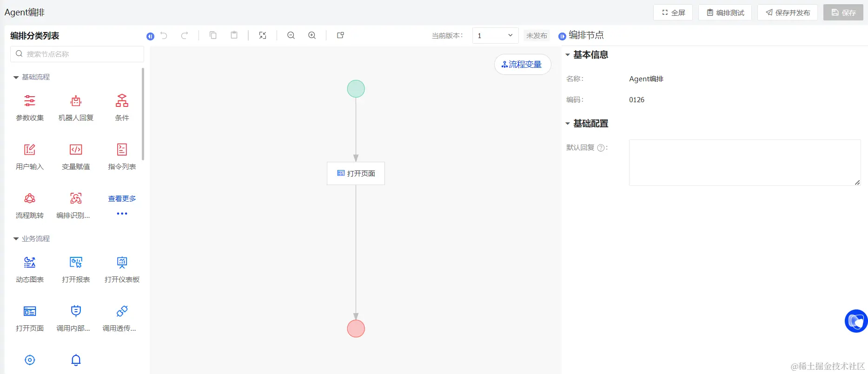Click the copy icon in toolbar
The height and width of the screenshot is (374, 868).
(213, 35)
